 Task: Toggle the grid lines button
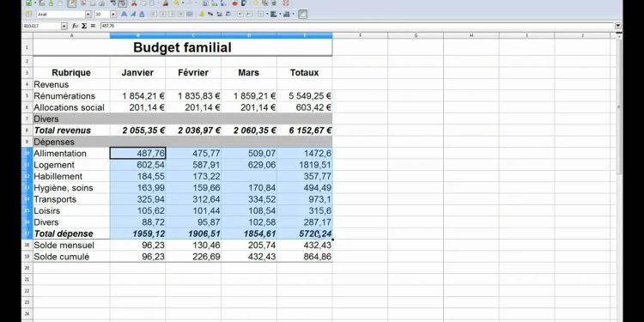303,14
